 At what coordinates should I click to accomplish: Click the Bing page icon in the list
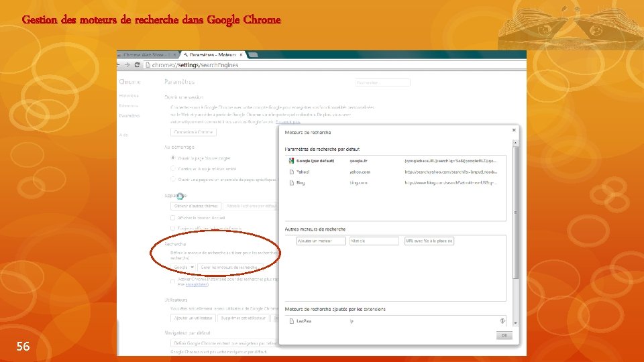[292, 183]
